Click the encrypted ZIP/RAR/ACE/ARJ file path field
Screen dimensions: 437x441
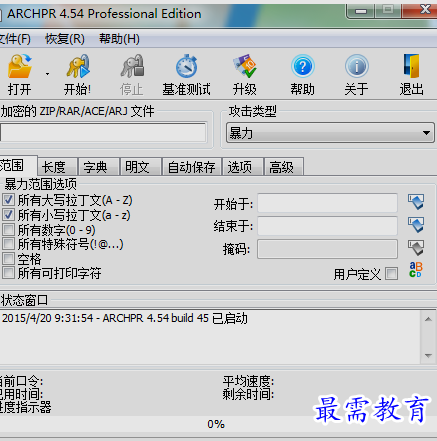103,133
